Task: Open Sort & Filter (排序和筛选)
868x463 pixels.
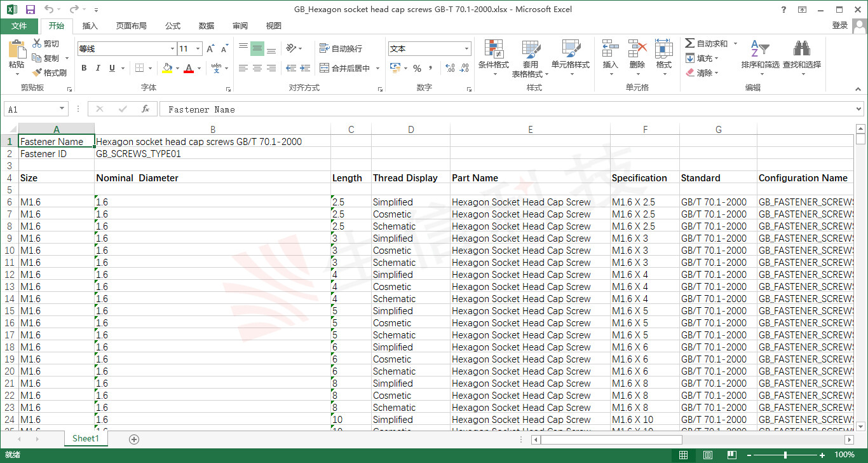Action: click(x=760, y=59)
